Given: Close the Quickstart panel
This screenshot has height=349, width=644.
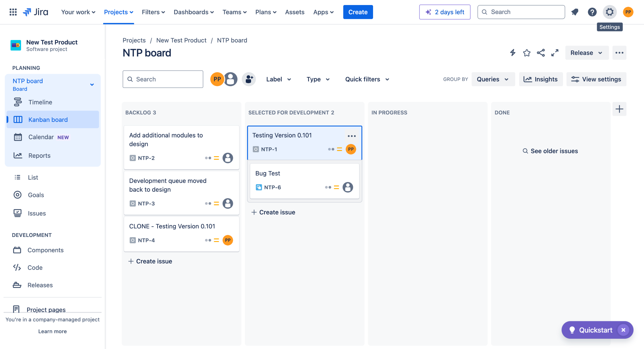Looking at the screenshot, I should [623, 330].
